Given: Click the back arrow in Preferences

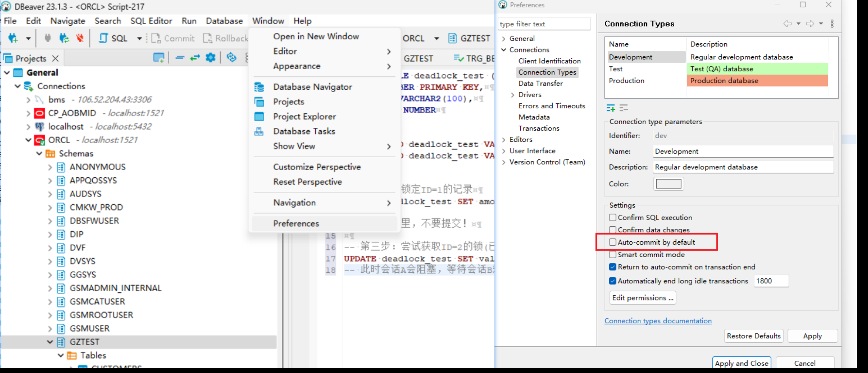Looking at the screenshot, I should (787, 24).
